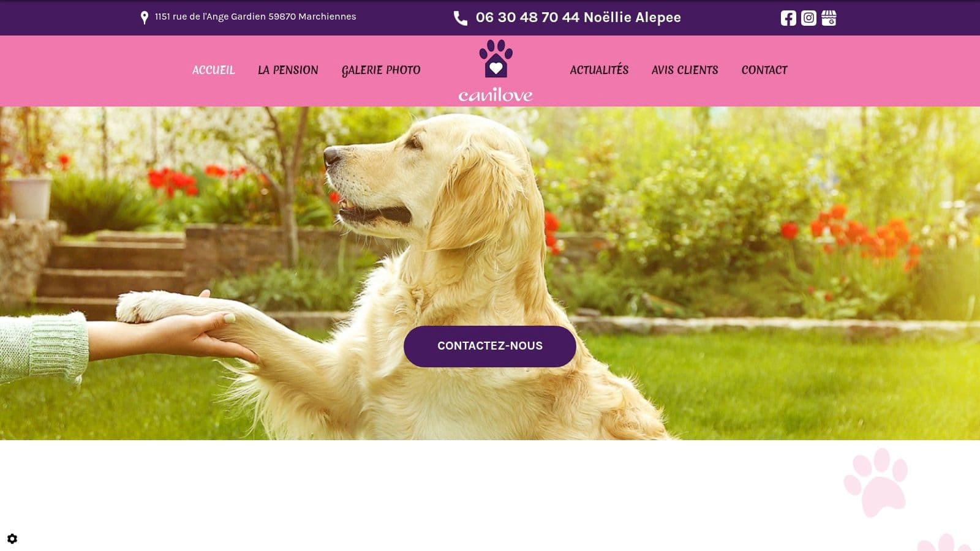The width and height of the screenshot is (980, 551).
Task: Click the pink paw print decoration
Action: click(x=876, y=482)
